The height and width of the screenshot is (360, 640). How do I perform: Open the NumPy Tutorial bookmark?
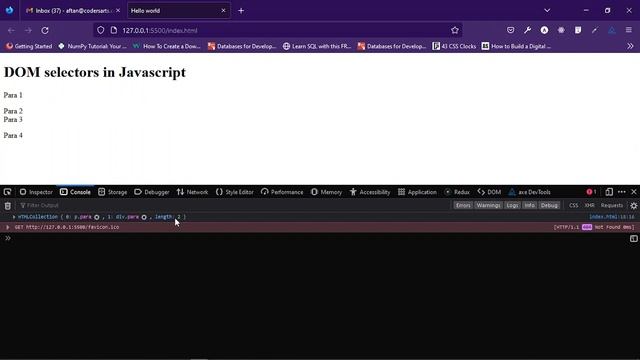(92, 46)
